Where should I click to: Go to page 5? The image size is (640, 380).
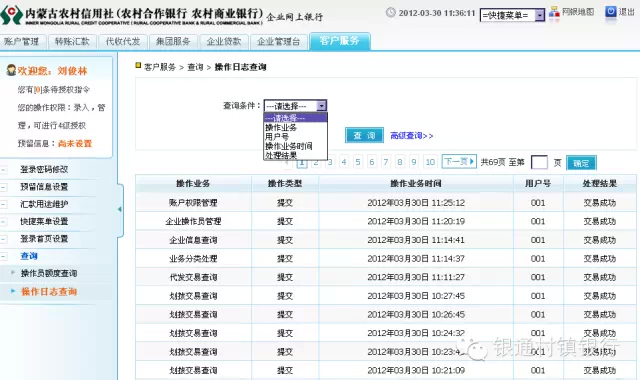(x=358, y=162)
